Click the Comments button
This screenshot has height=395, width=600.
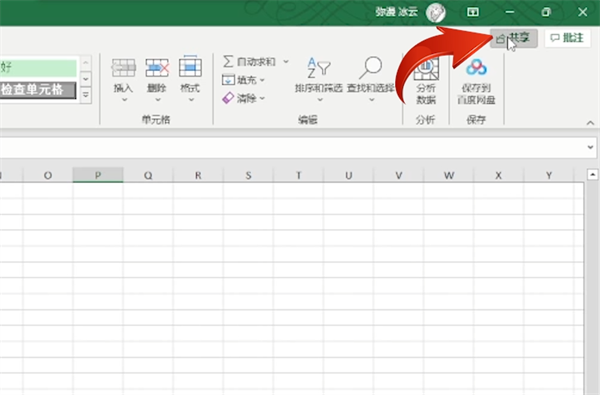pos(567,38)
